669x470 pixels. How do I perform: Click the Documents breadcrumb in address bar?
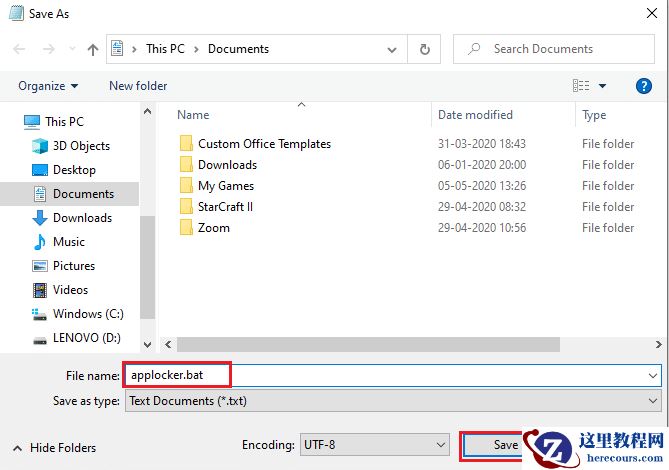[238, 49]
